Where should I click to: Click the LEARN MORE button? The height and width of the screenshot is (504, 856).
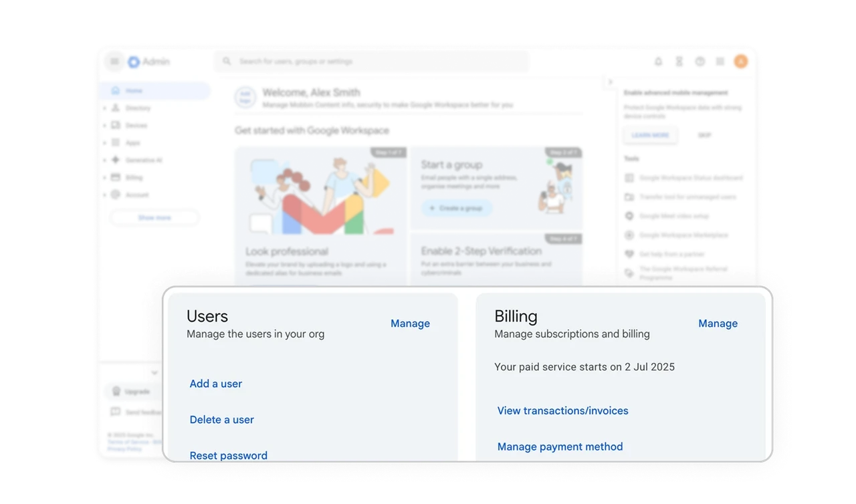point(650,135)
